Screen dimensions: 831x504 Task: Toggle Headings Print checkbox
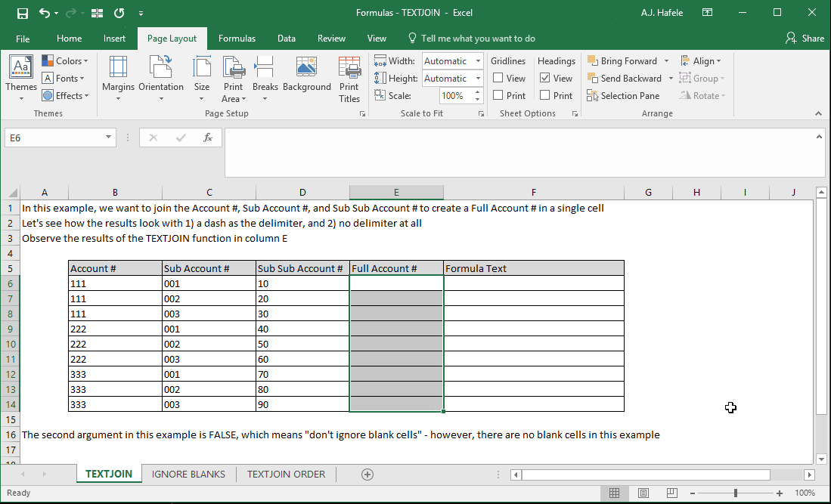[x=544, y=96]
